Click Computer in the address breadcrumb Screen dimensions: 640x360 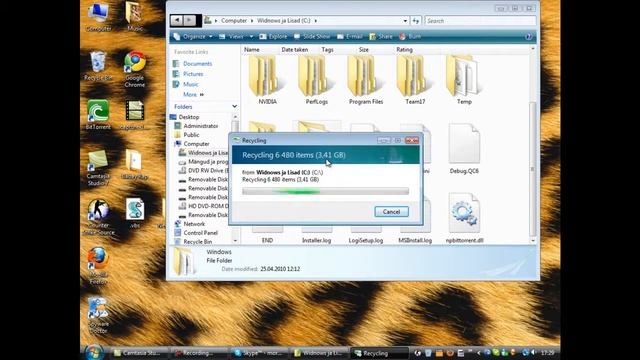(x=234, y=20)
